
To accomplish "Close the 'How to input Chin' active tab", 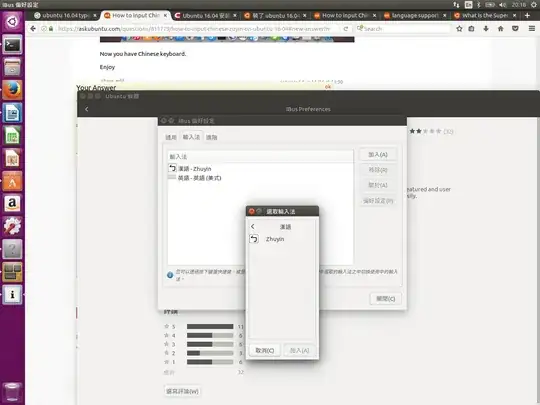I will pyautogui.click(x=165, y=15).
